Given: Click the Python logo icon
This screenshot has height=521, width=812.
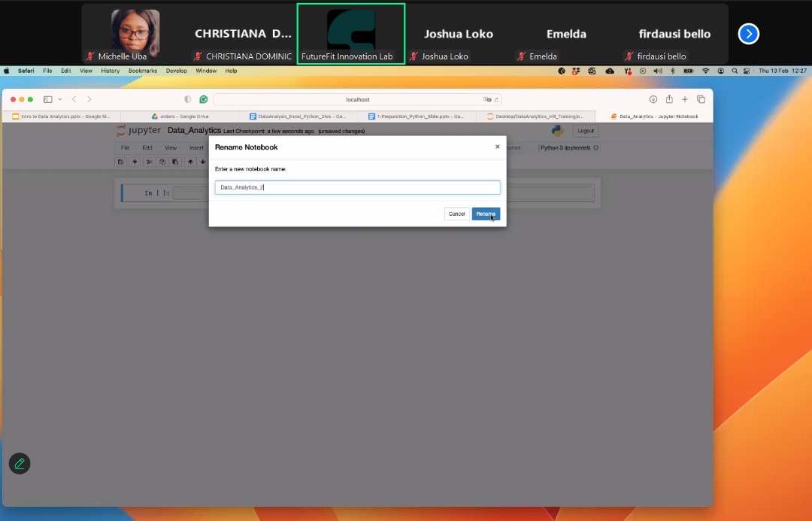Looking at the screenshot, I should pyautogui.click(x=557, y=131).
